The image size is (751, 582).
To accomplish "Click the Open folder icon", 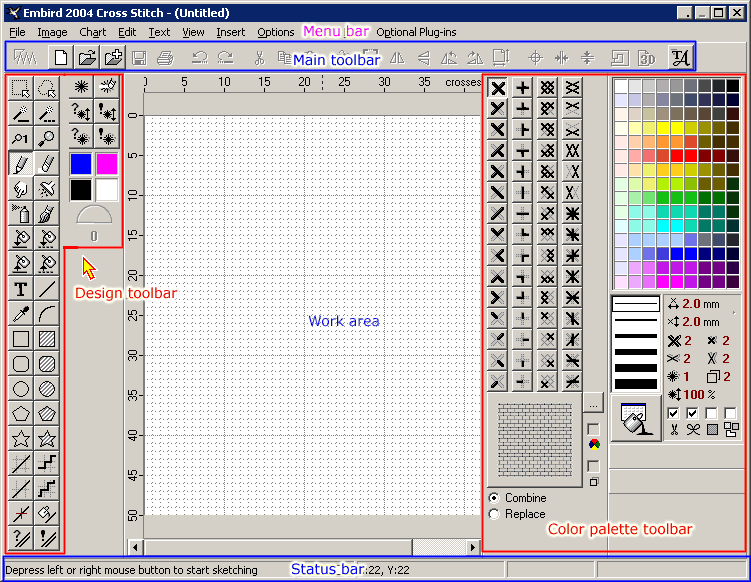I will coord(87,57).
